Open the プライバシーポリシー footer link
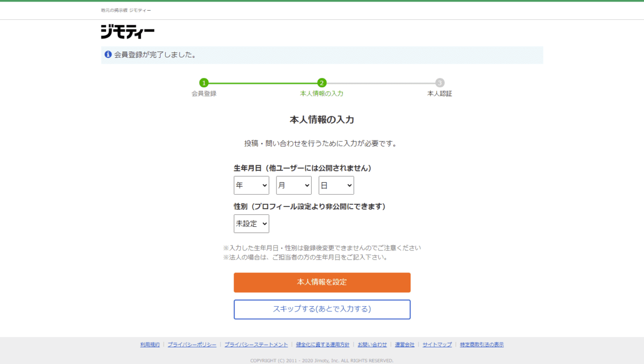This screenshot has height=364, width=644. coord(192,345)
